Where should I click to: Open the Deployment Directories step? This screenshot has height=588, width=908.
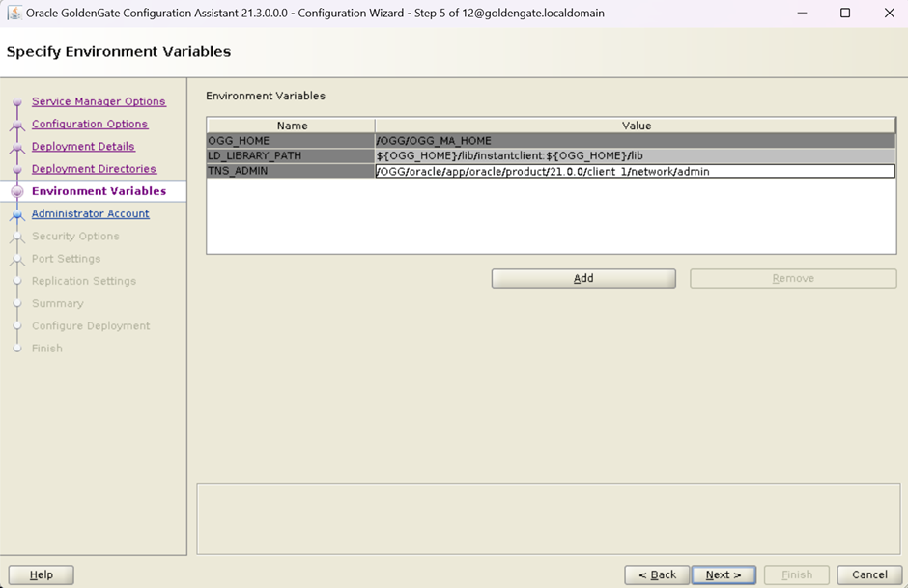pos(94,169)
